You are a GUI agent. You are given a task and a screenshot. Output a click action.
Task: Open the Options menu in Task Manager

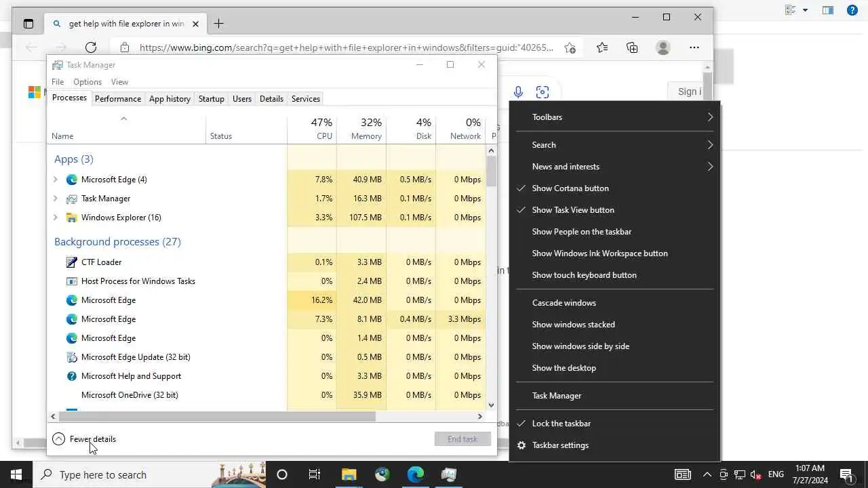[x=87, y=82]
